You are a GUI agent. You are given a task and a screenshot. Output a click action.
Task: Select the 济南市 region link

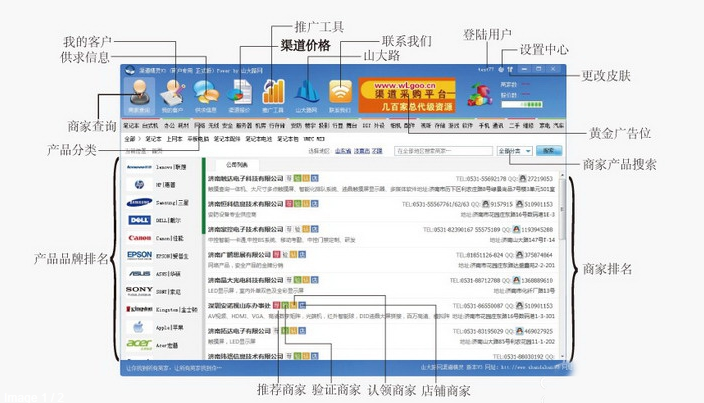(x=361, y=151)
